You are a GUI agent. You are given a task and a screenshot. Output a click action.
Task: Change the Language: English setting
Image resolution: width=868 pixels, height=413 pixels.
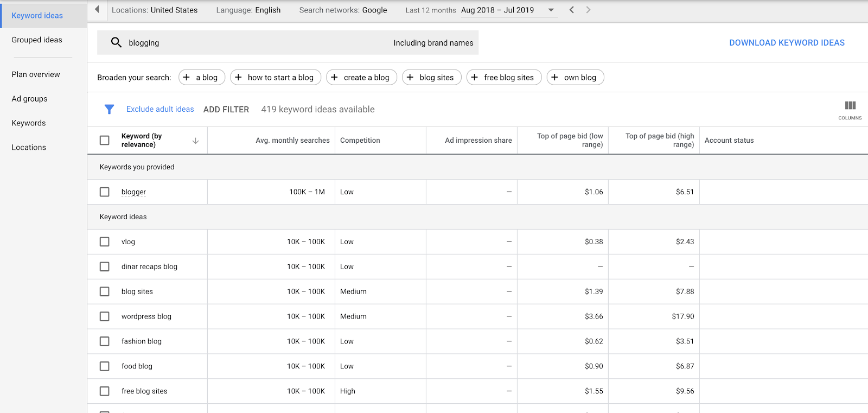click(248, 10)
